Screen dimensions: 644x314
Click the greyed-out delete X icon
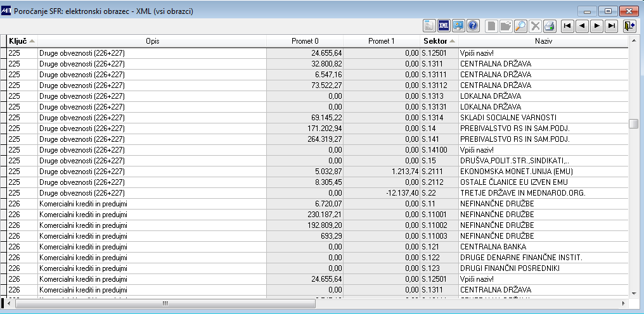coord(535,26)
